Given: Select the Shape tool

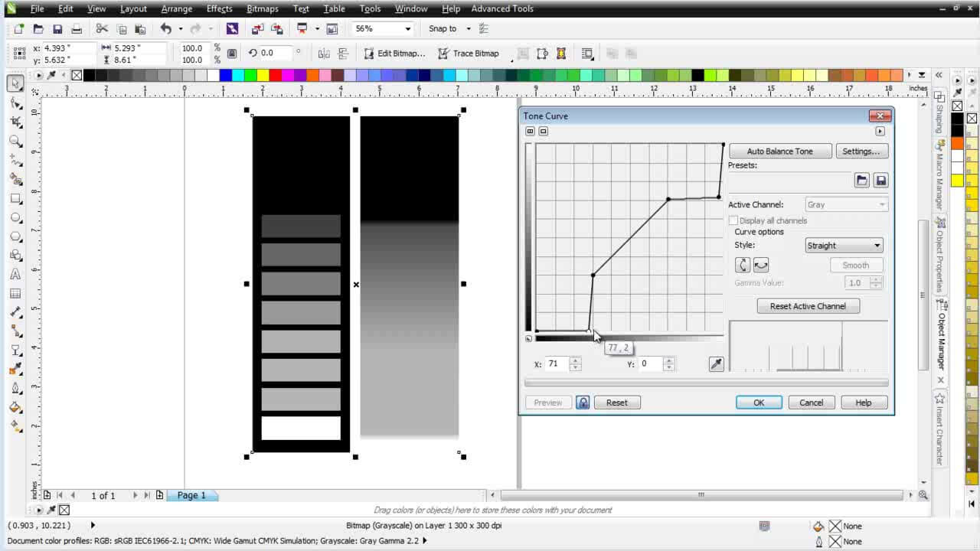Looking at the screenshot, I should [x=15, y=103].
